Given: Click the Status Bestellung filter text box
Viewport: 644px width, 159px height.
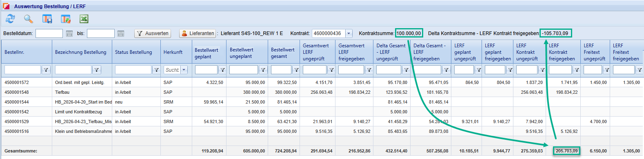Looking at the screenshot, I should point(133,70).
